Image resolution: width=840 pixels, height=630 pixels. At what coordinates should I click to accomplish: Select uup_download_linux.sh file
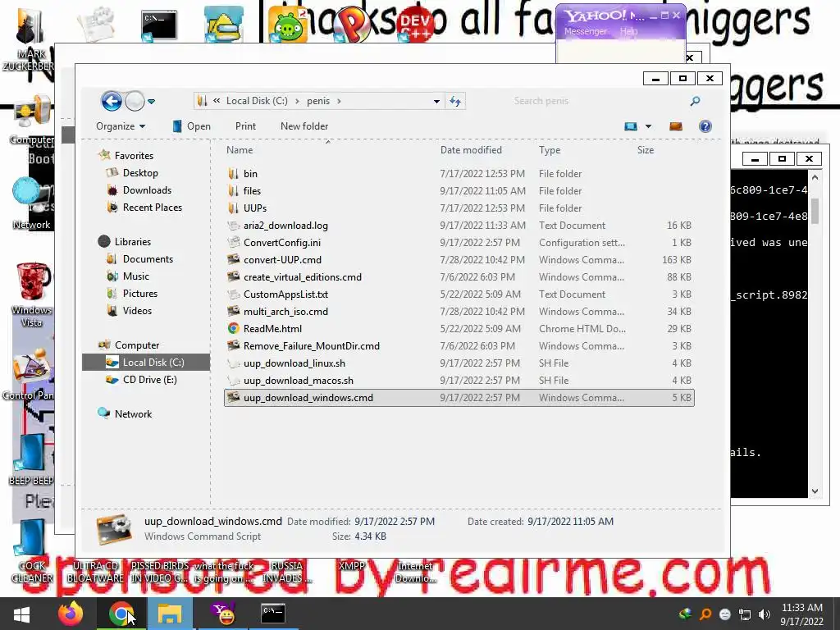click(x=459, y=363)
